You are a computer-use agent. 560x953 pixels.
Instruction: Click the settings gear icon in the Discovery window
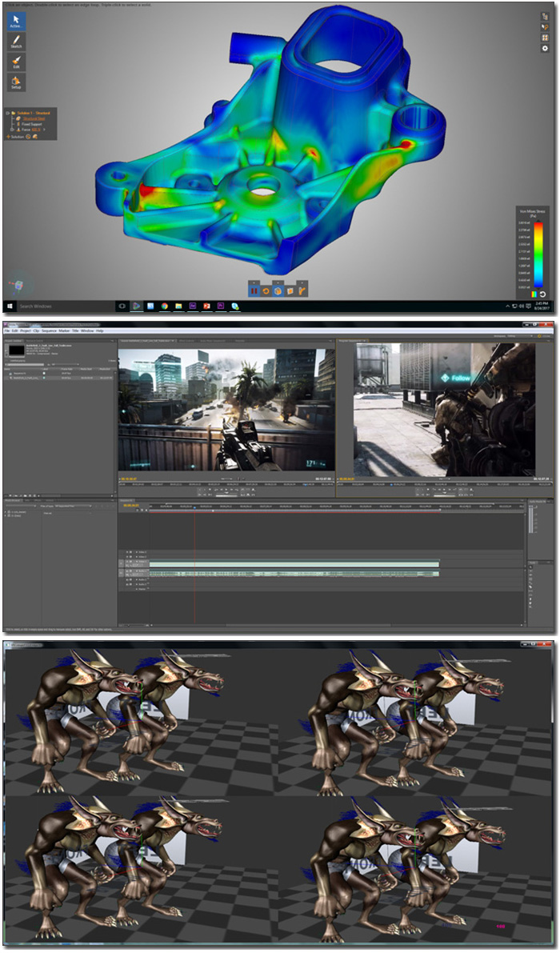click(545, 48)
